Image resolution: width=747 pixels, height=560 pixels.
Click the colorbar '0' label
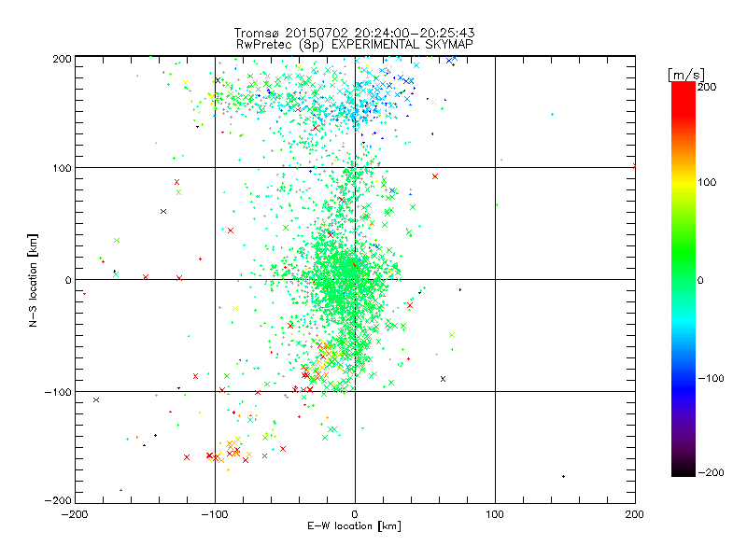click(700, 280)
